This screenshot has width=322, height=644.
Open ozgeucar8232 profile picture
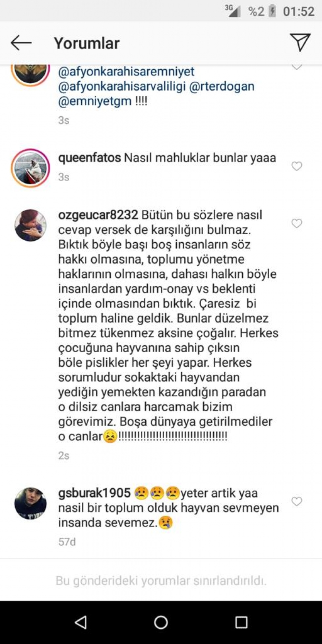click(30, 225)
